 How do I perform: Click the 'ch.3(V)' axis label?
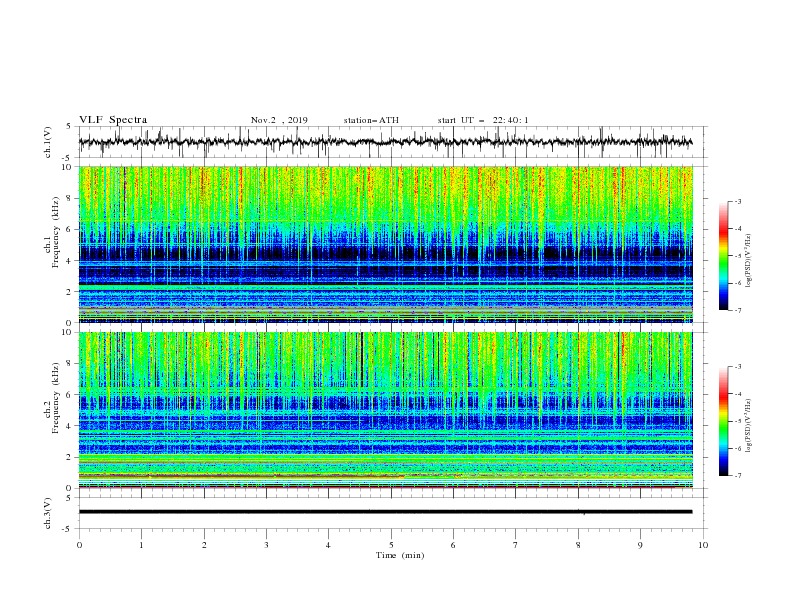click(x=48, y=513)
